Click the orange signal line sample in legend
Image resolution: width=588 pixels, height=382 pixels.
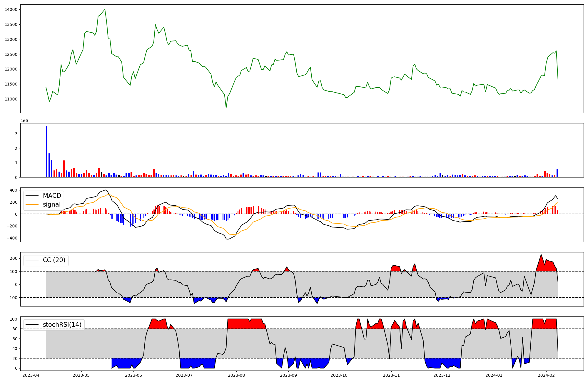(32, 205)
